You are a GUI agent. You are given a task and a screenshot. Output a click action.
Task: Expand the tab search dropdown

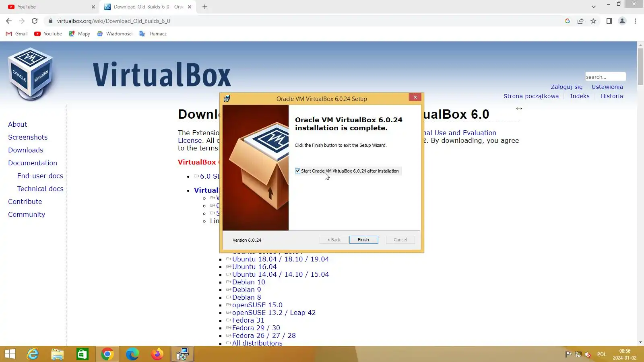[593, 7]
